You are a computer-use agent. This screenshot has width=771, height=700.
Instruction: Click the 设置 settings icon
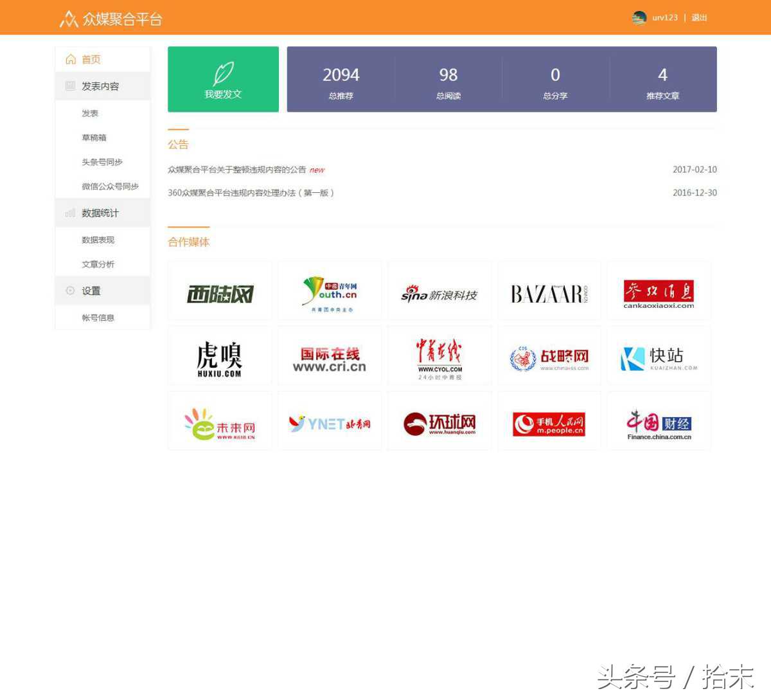[x=70, y=291]
